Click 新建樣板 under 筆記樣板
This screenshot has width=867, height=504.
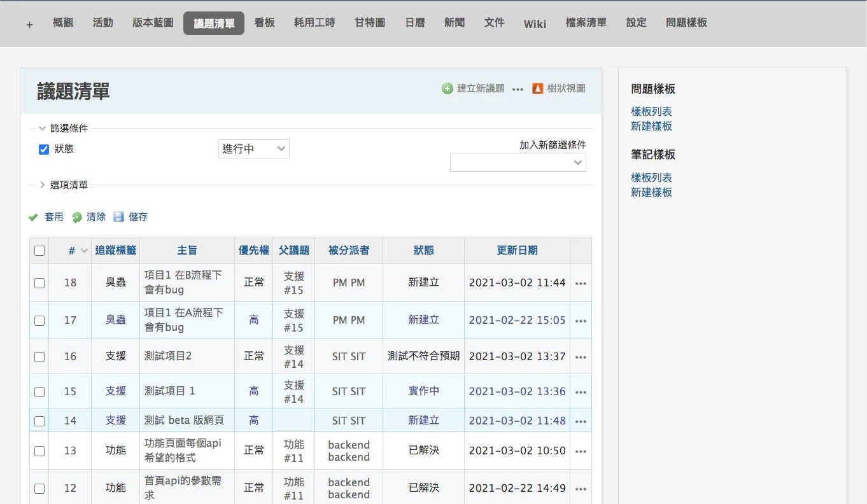tap(651, 192)
